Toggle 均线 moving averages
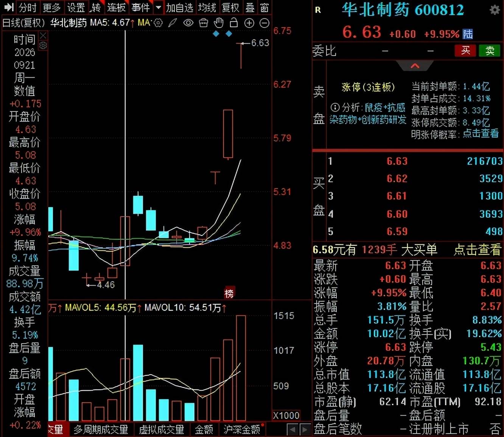The height and width of the screenshot is (437, 504). (207, 7)
